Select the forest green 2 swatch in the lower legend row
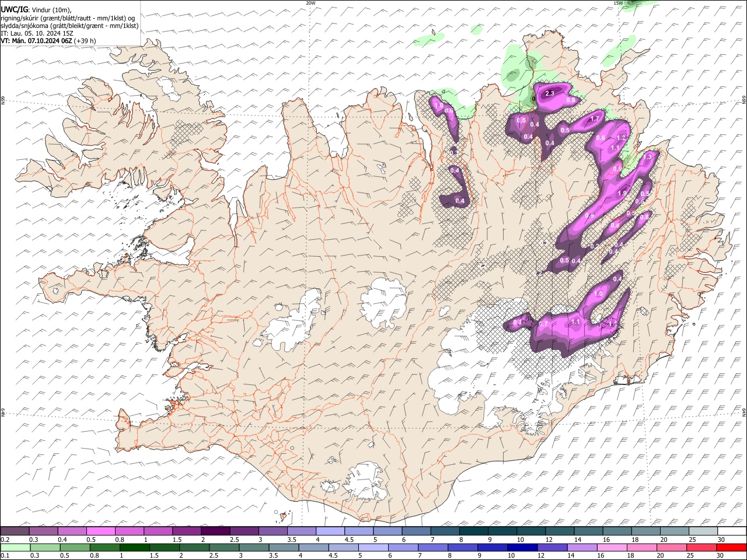This screenshot has height=560, width=747. tap(194, 547)
